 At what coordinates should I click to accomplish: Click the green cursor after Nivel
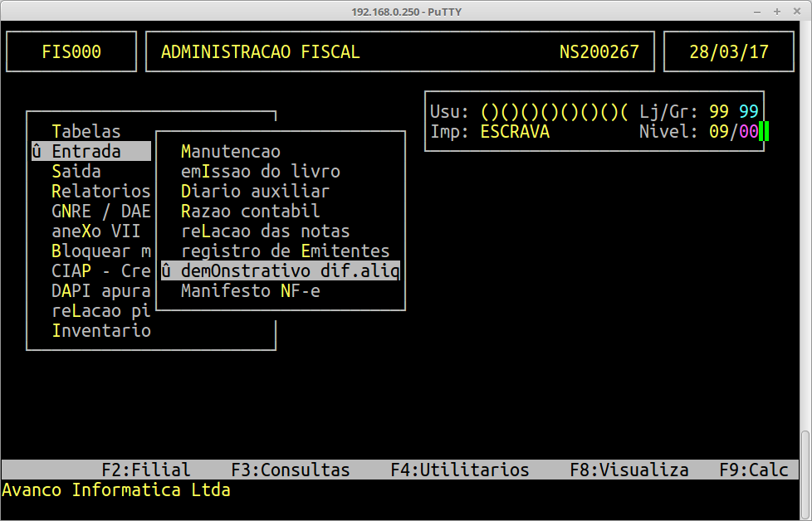click(764, 132)
